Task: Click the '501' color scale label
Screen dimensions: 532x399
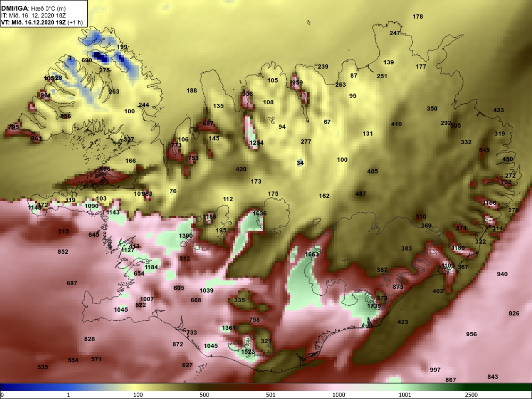Action: click(x=271, y=395)
